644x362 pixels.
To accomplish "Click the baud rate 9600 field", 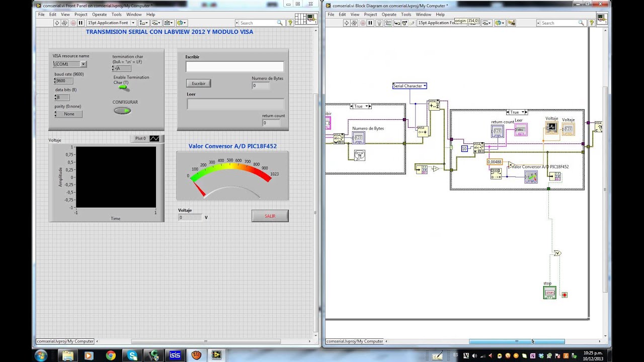I will coord(64,81).
